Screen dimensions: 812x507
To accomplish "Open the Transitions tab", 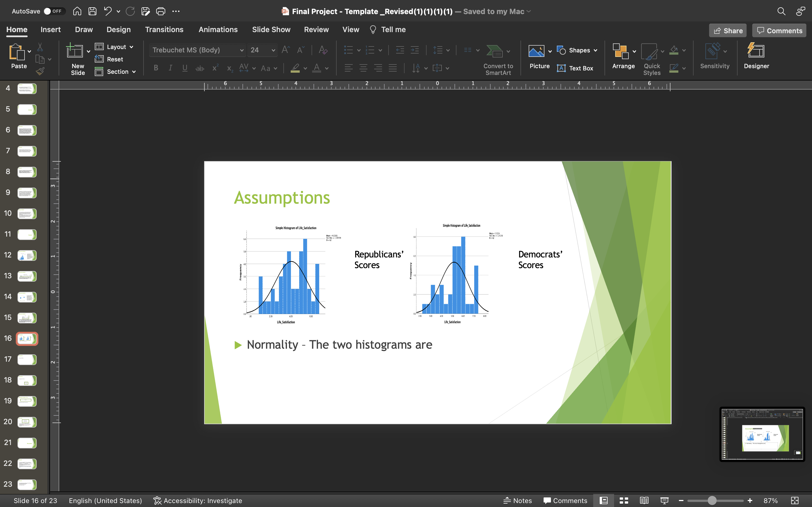I will 164,30.
